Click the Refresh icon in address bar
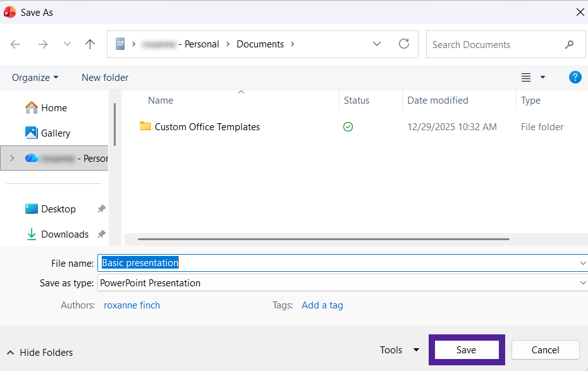This screenshot has height=371, width=588. click(x=404, y=44)
